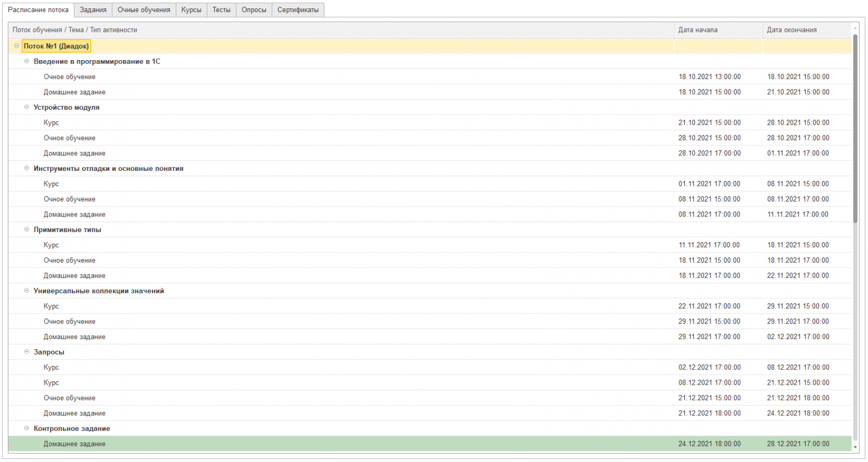Select Очное обучение row under Запросы
868x462 pixels.
tap(70, 398)
